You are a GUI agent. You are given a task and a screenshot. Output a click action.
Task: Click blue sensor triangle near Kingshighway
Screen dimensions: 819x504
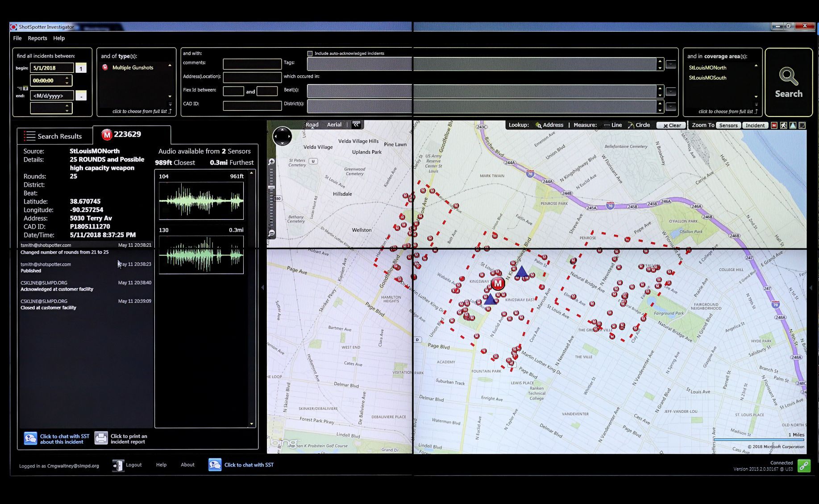tap(521, 271)
